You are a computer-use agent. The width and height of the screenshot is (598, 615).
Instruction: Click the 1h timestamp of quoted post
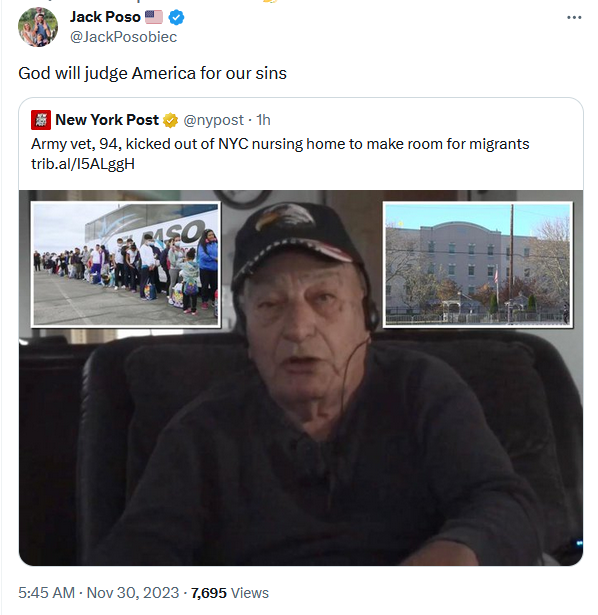264,120
